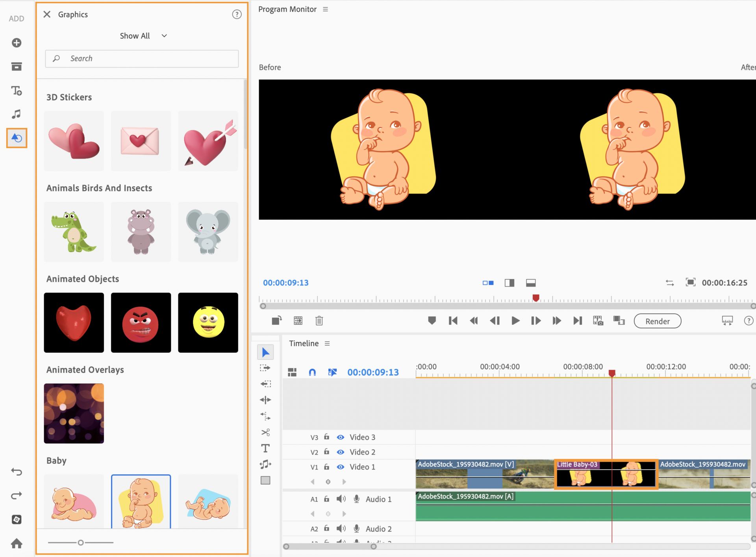Click the Render button
This screenshot has height=557, width=756.
pyautogui.click(x=657, y=321)
